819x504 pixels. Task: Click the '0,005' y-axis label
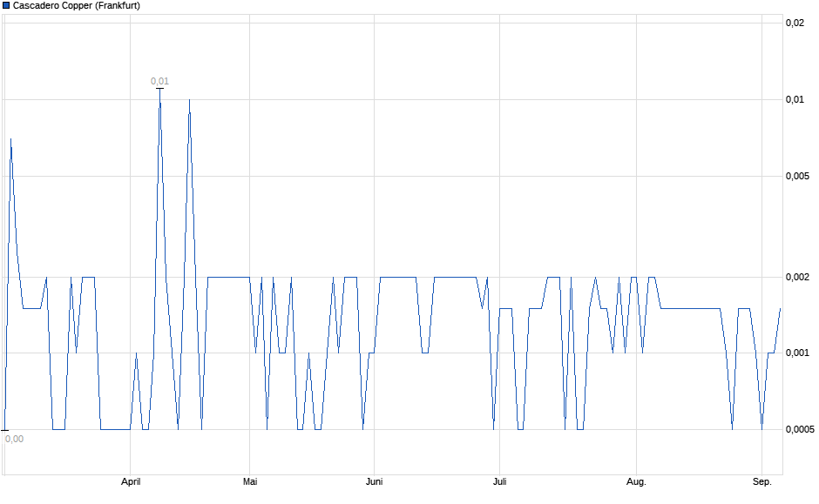click(797, 177)
